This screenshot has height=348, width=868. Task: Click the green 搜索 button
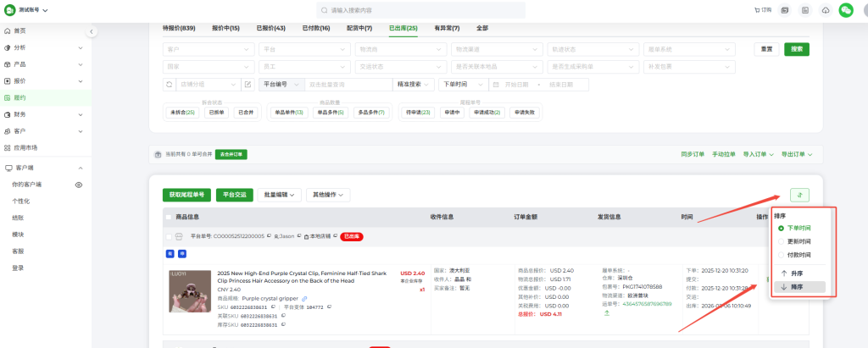[797, 49]
